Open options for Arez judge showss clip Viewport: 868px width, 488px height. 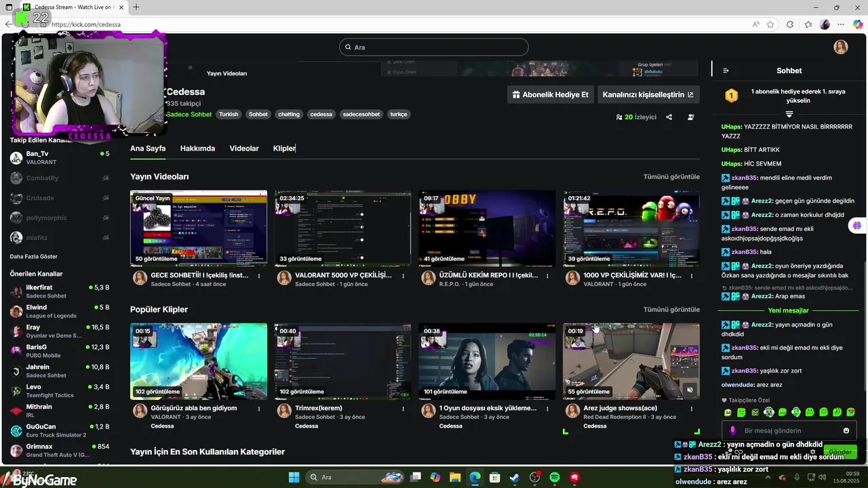[x=692, y=409]
